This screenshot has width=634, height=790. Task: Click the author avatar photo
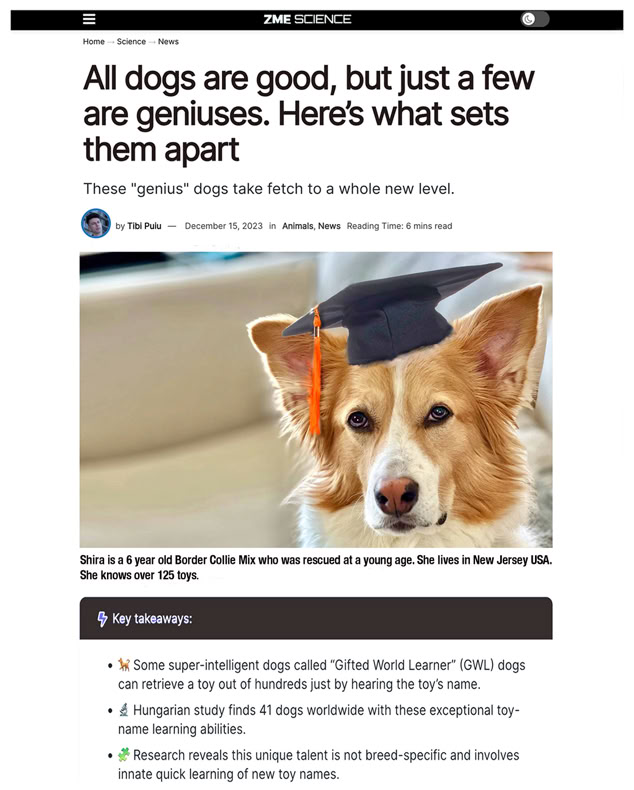point(96,223)
